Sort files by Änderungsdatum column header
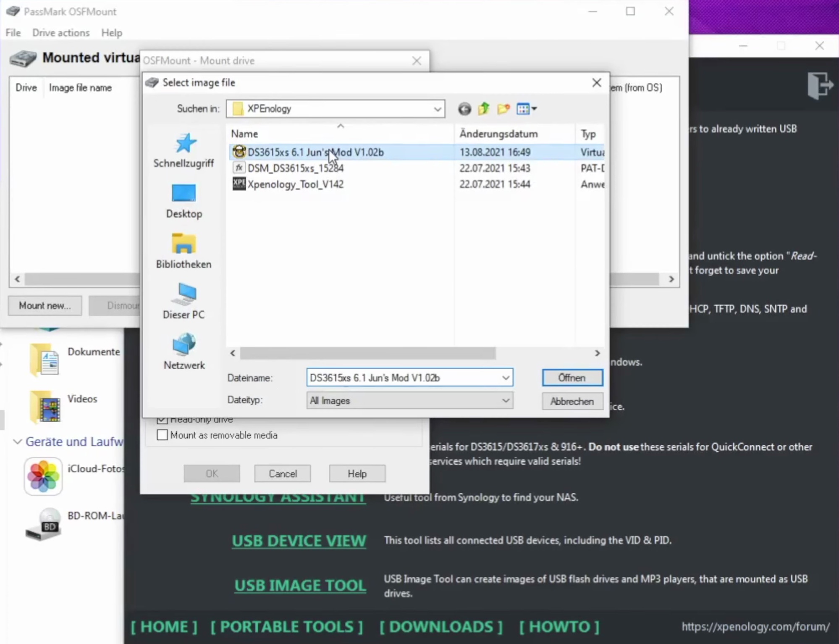Image resolution: width=839 pixels, height=644 pixels. click(x=515, y=134)
